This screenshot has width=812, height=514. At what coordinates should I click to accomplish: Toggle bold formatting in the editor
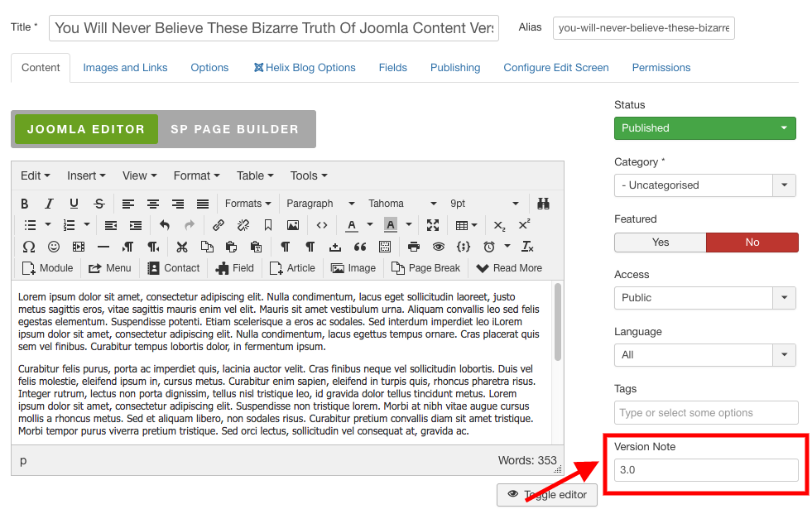(x=24, y=203)
